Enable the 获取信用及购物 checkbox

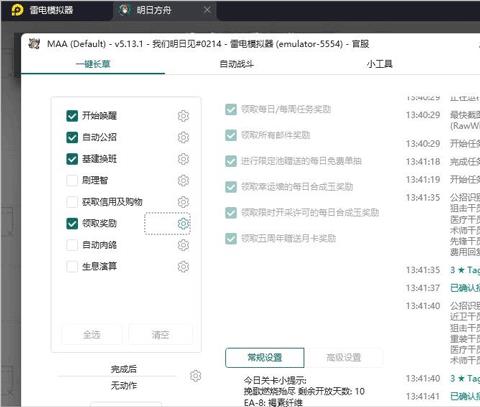pyautogui.click(x=72, y=202)
